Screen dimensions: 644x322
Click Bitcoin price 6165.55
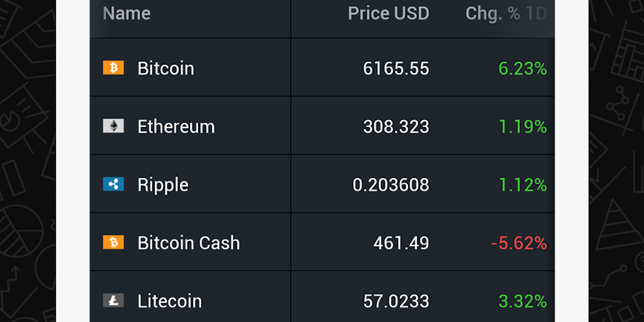396,68
